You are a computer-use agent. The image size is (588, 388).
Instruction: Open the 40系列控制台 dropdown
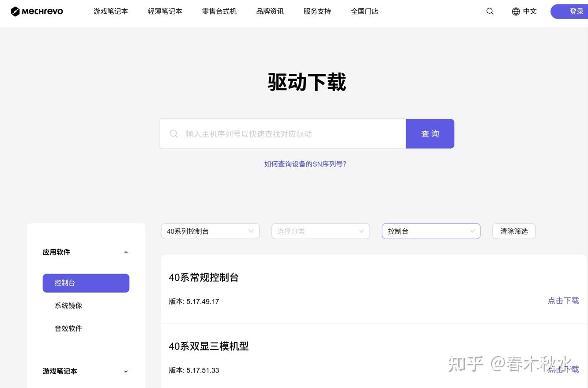(x=210, y=231)
